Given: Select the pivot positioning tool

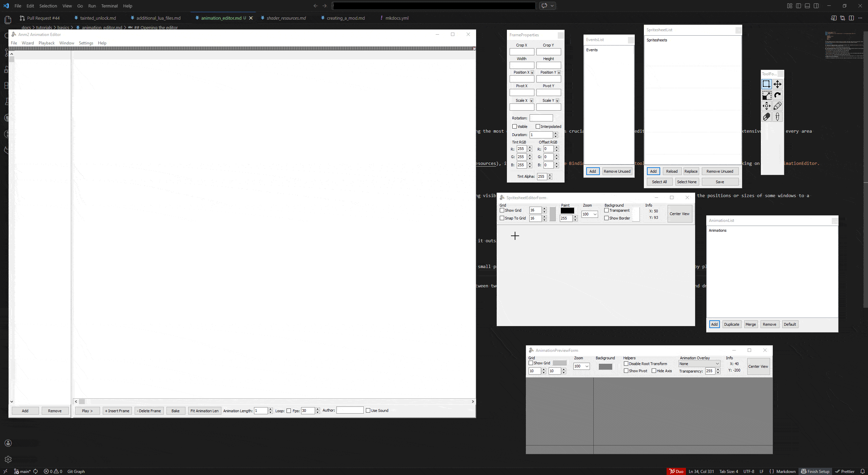Looking at the screenshot, I should click(766, 106).
